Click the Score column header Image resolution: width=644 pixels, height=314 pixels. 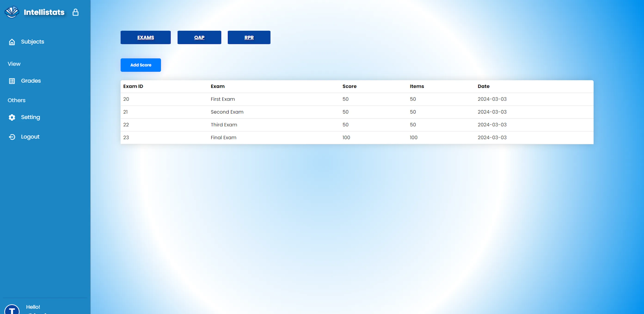(x=349, y=86)
